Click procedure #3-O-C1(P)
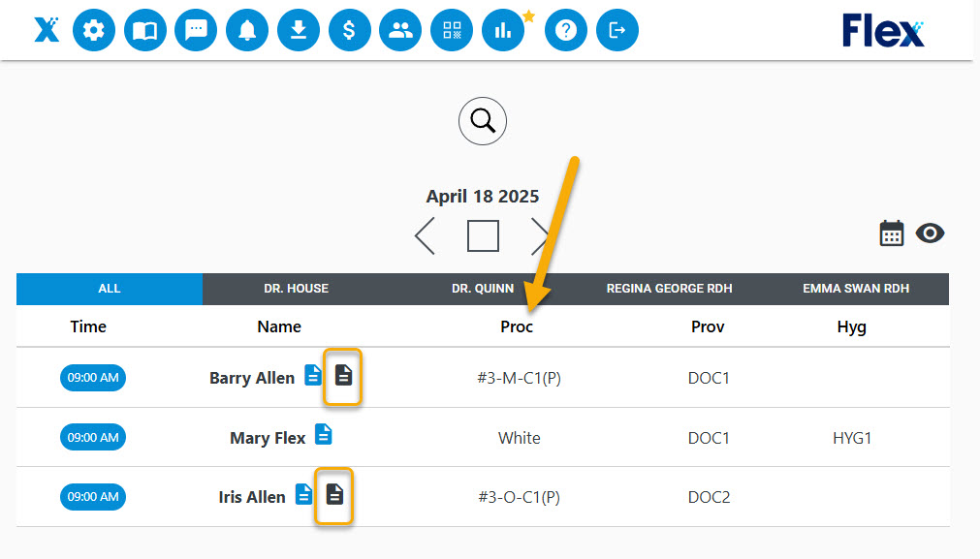 tap(519, 497)
